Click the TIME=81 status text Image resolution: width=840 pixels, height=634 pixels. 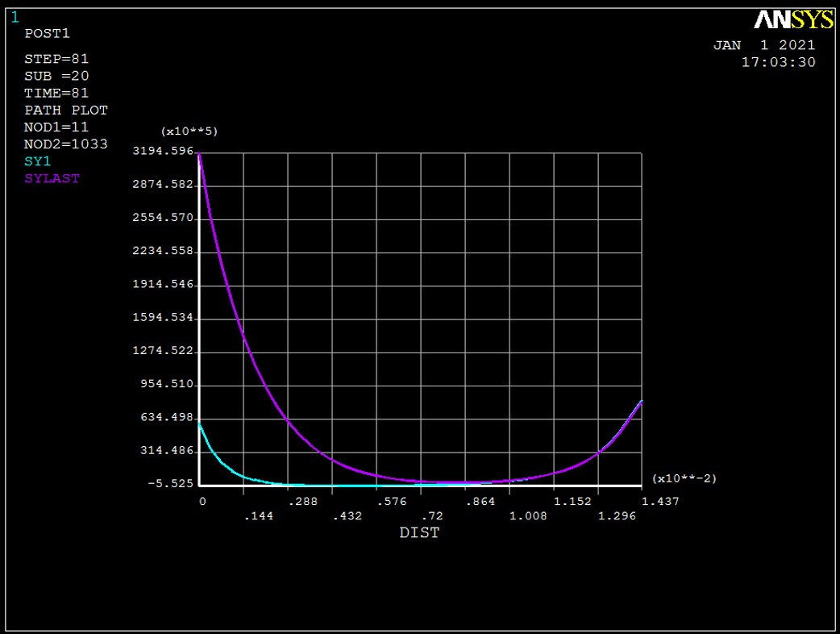tap(55, 93)
